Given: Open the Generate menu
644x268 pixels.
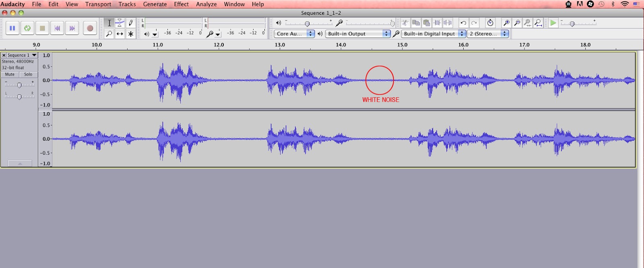Looking at the screenshot, I should coord(155,4).
